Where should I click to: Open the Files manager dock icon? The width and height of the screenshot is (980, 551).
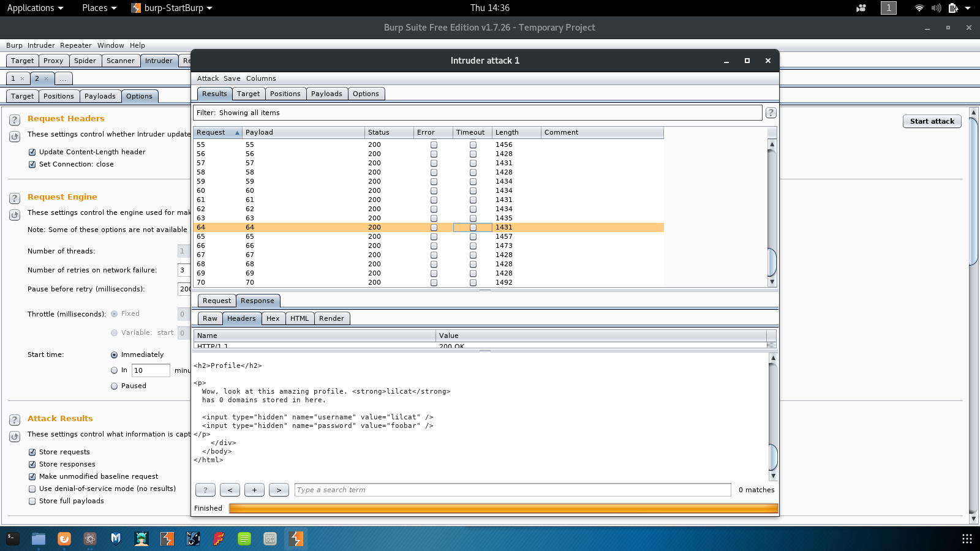coord(39,539)
